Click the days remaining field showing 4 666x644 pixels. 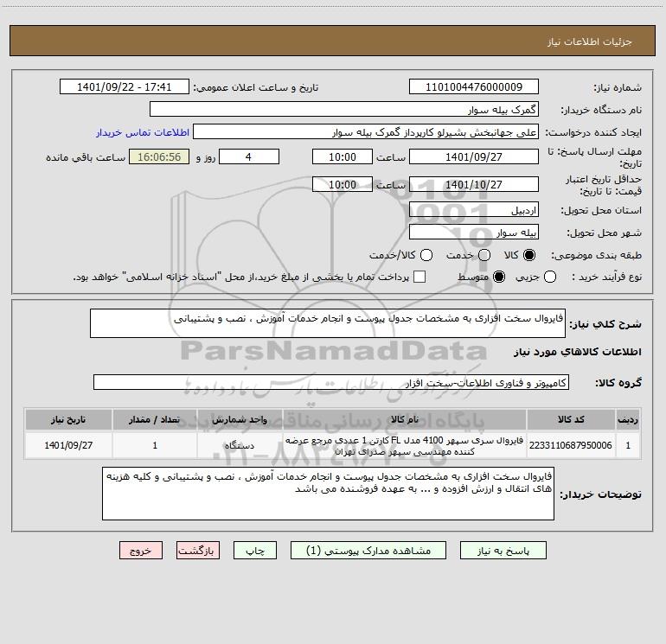[x=249, y=156]
